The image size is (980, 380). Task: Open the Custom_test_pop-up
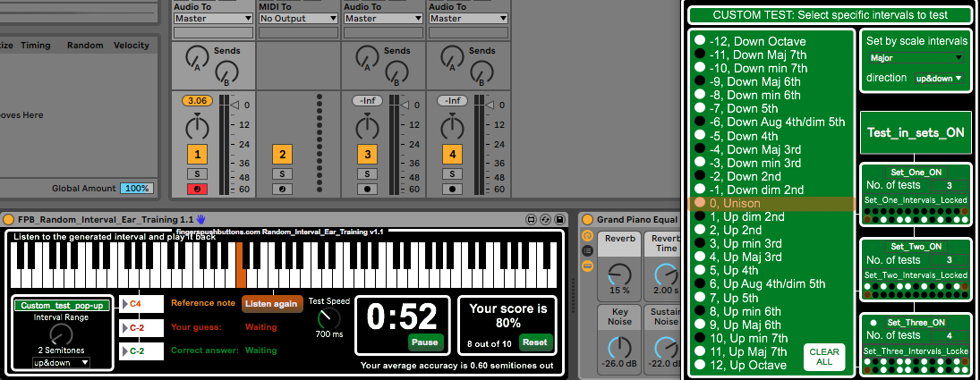(62, 306)
